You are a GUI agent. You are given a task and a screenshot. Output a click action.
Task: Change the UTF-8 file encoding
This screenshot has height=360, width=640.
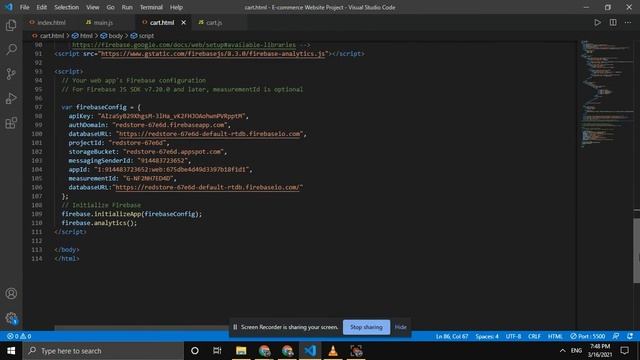(513, 336)
